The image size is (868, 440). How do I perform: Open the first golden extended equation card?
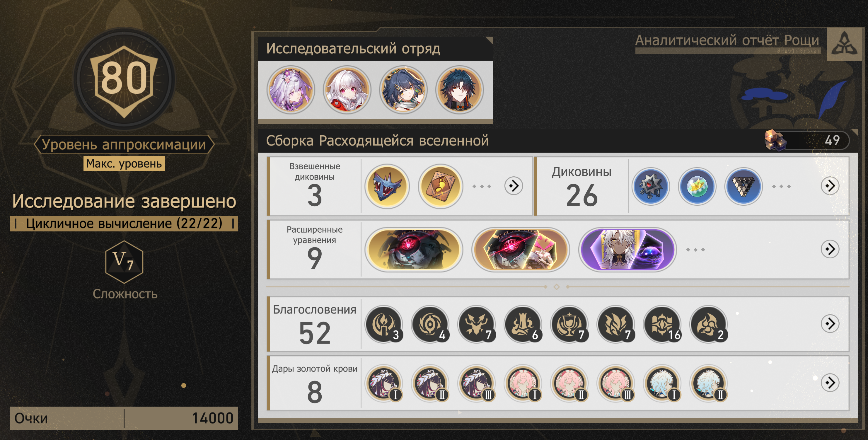pyautogui.click(x=414, y=250)
